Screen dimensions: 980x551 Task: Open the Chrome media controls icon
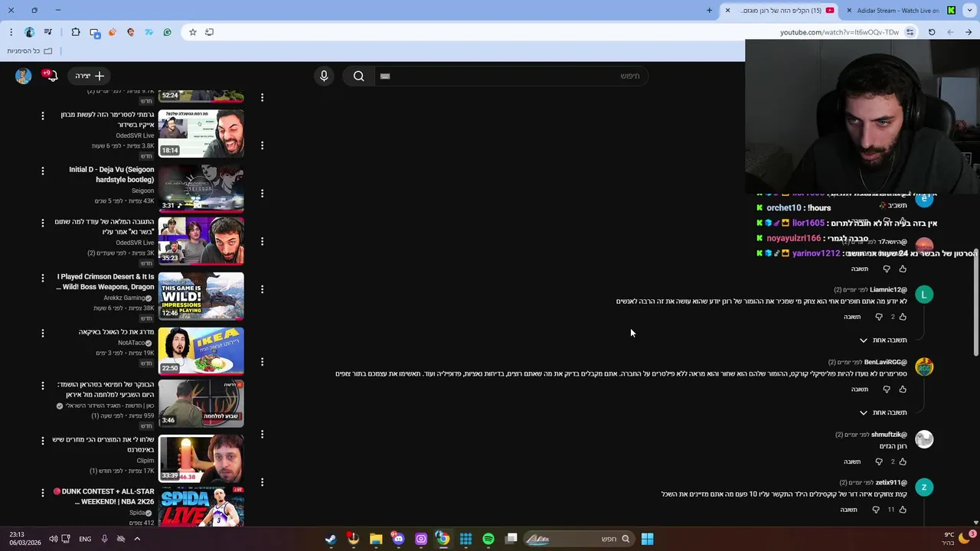[48, 32]
